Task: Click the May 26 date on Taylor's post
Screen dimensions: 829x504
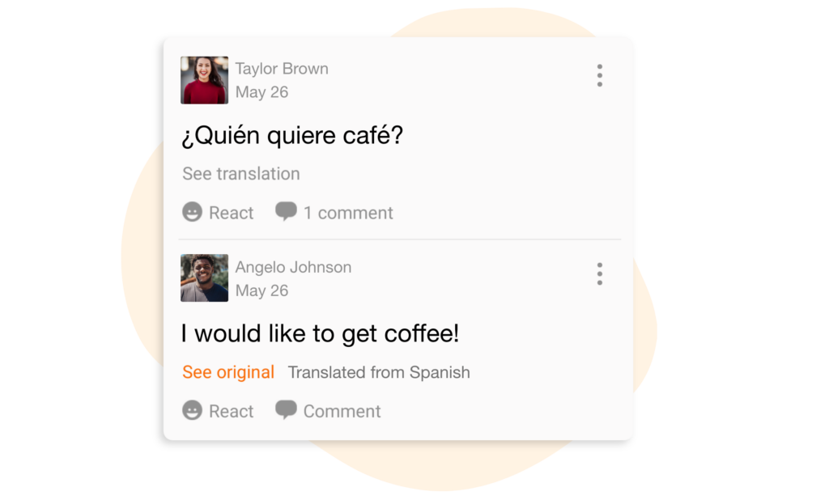Action: coord(261,92)
